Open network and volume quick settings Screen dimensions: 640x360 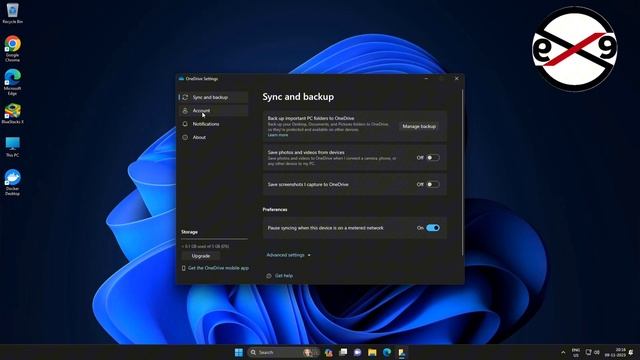click(593, 352)
